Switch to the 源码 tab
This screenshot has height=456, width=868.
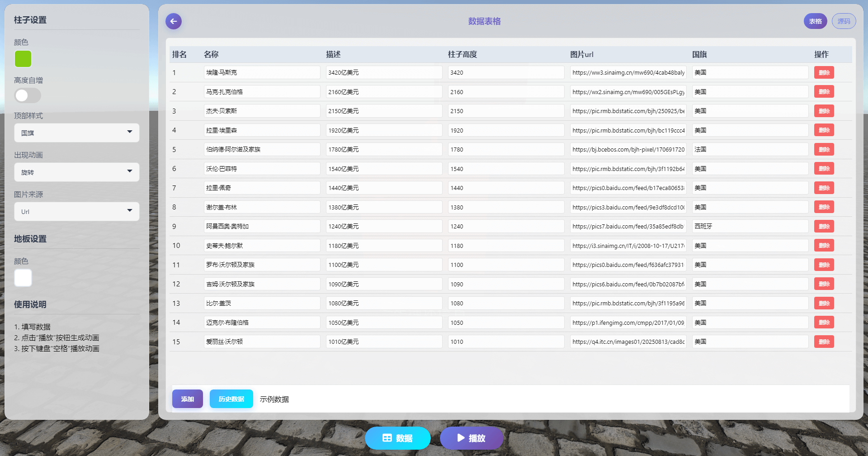(x=844, y=21)
